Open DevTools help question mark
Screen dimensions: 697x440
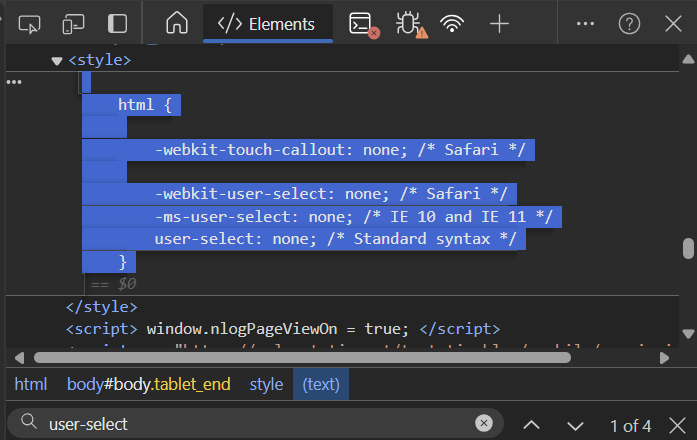pos(629,24)
